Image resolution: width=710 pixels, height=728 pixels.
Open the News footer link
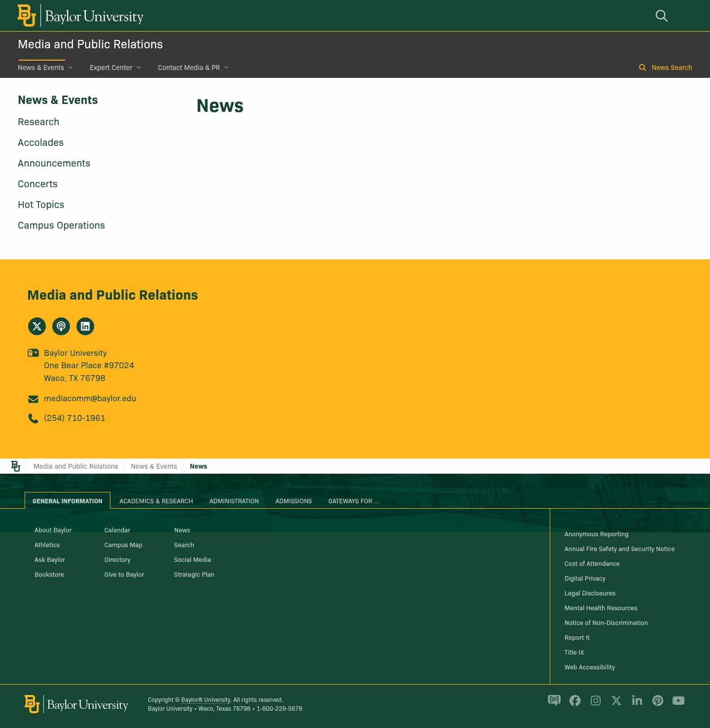pos(182,530)
